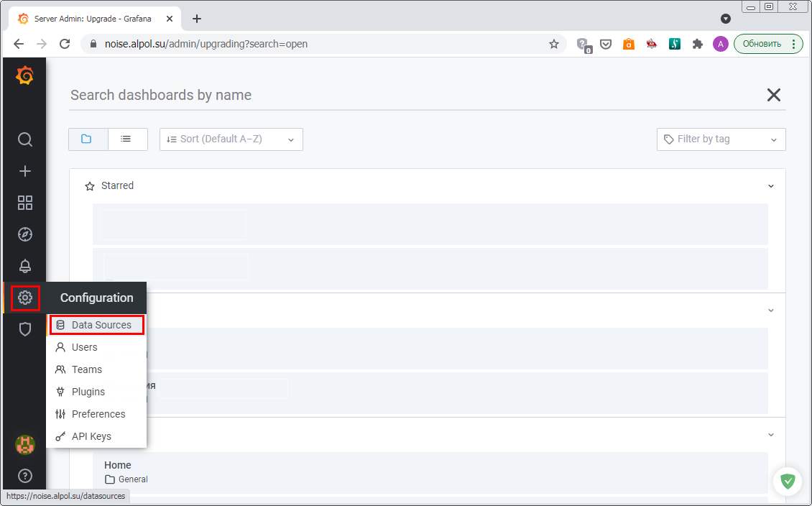Switch to list view layout
The image size is (812, 506).
[127, 139]
